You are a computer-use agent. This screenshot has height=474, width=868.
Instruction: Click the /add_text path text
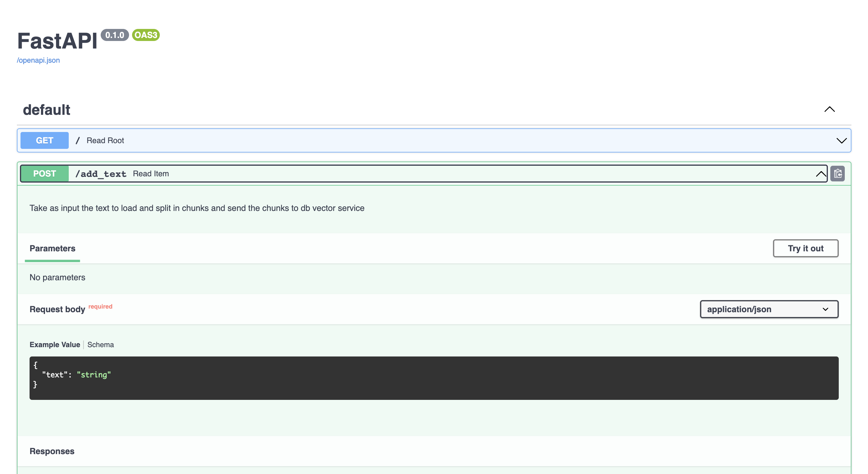click(100, 174)
